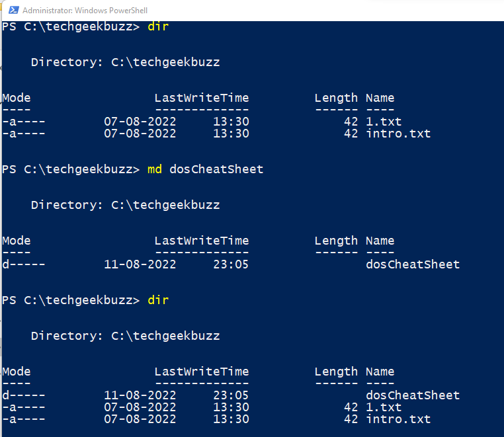Viewport: 504px width, 437px height.
Task: Click the 23:05 time in the final listing
Action: (231, 395)
